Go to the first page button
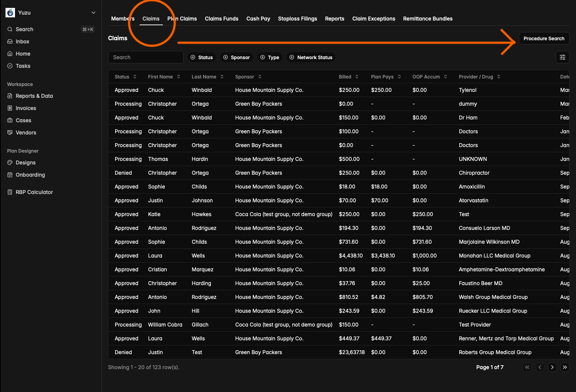The image size is (576, 392). click(x=527, y=367)
